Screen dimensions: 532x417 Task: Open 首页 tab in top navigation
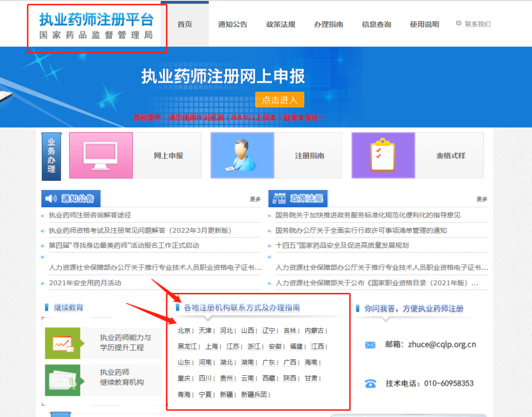[x=185, y=24]
